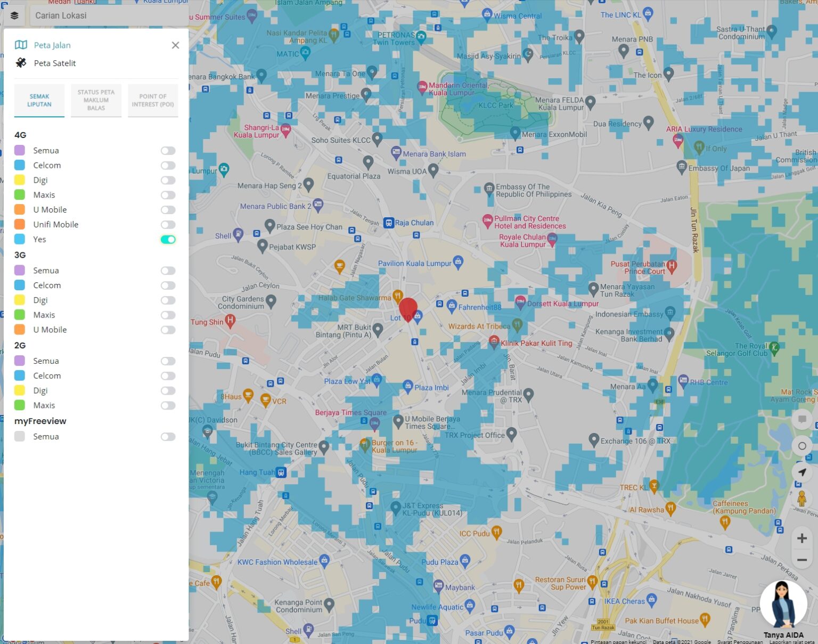818x644 pixels.
Task: Click the purple Semua 4G color swatch
Action: tap(20, 150)
